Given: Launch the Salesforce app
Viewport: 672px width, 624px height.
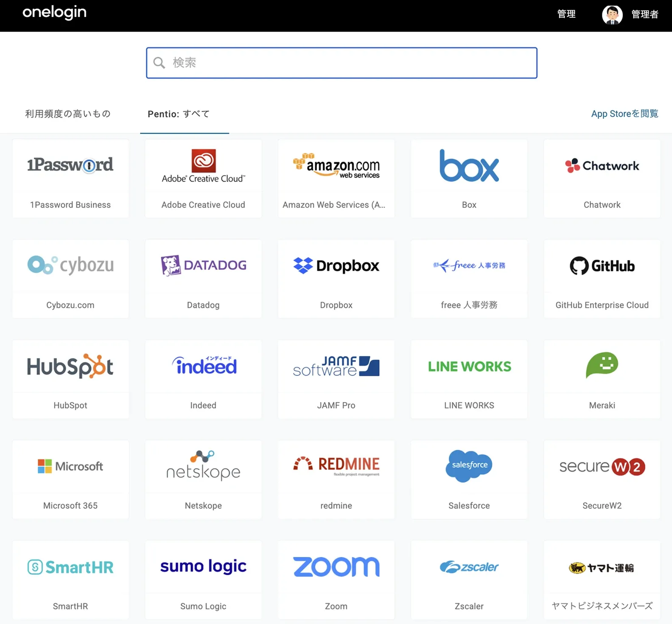Looking at the screenshot, I should pos(469,479).
